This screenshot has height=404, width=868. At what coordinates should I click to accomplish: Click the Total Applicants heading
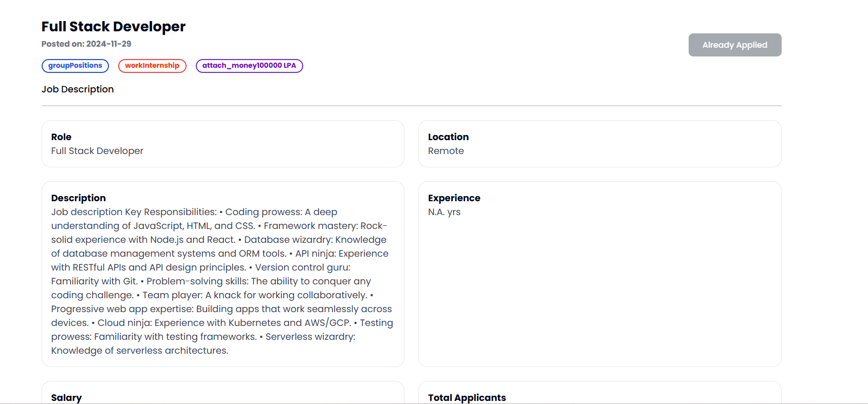(x=467, y=398)
